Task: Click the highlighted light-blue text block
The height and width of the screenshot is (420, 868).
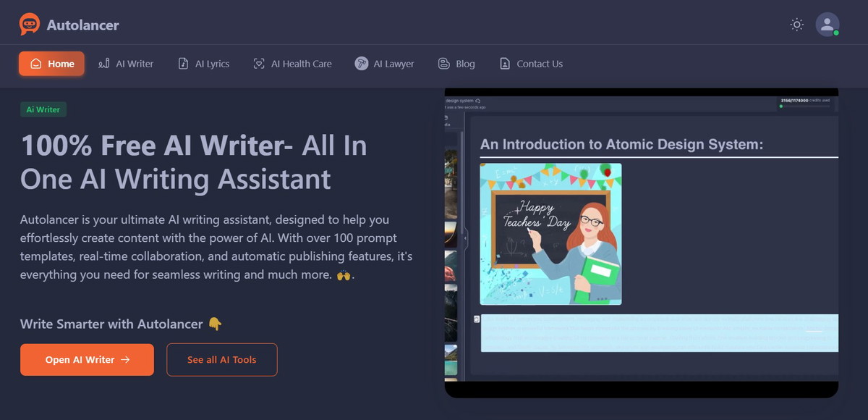Action: (658, 333)
